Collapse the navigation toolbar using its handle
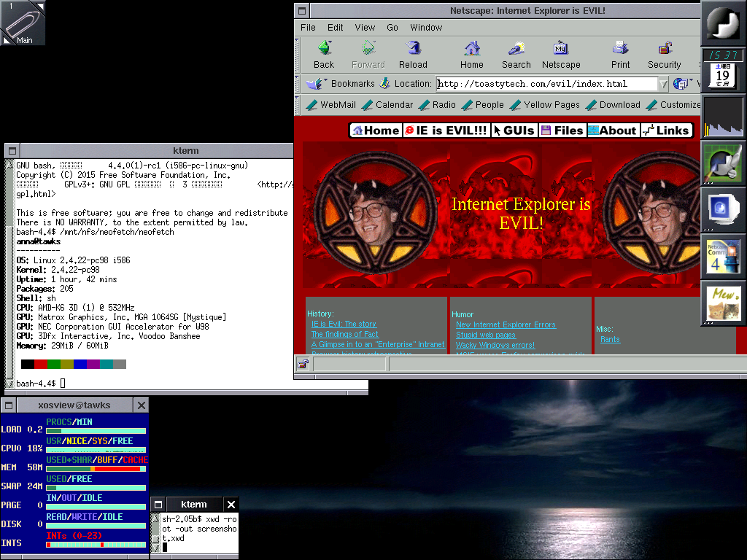The width and height of the screenshot is (747, 560). tap(298, 55)
